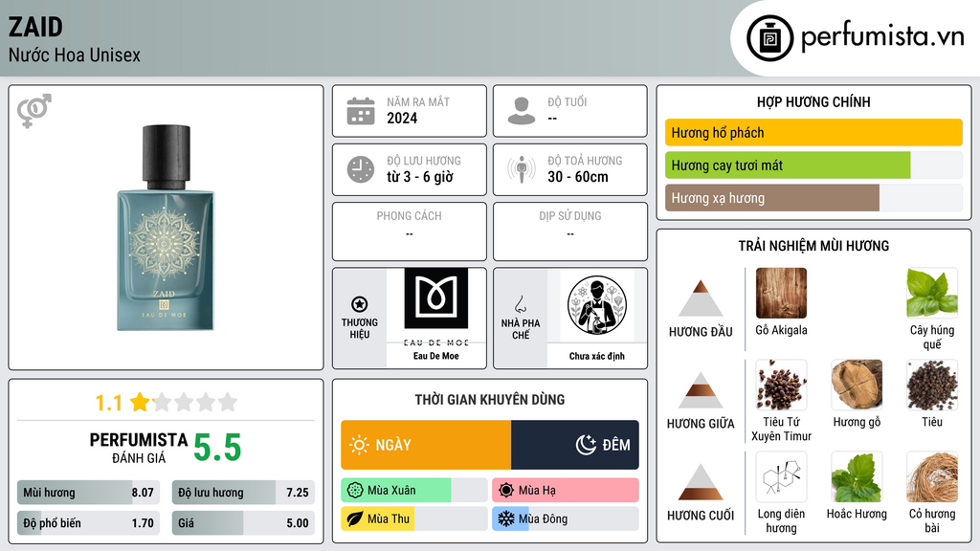Click the moon icon in the Đêm bar

(587, 445)
